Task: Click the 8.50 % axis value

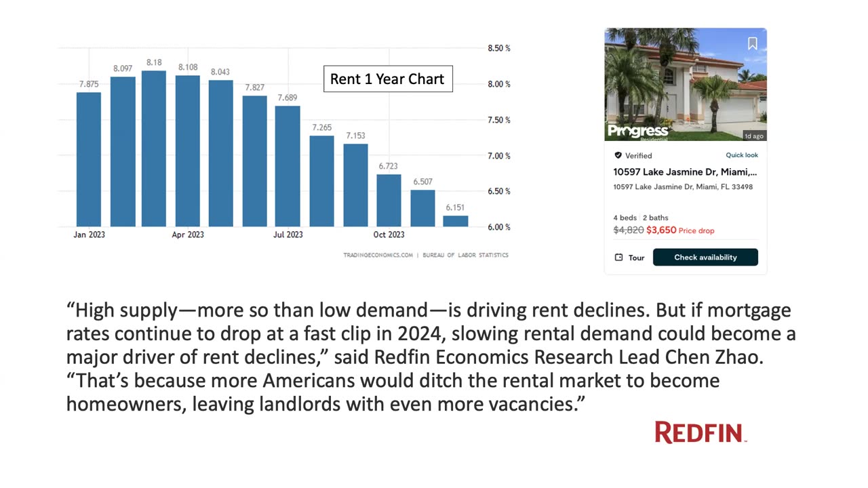Action: point(499,48)
